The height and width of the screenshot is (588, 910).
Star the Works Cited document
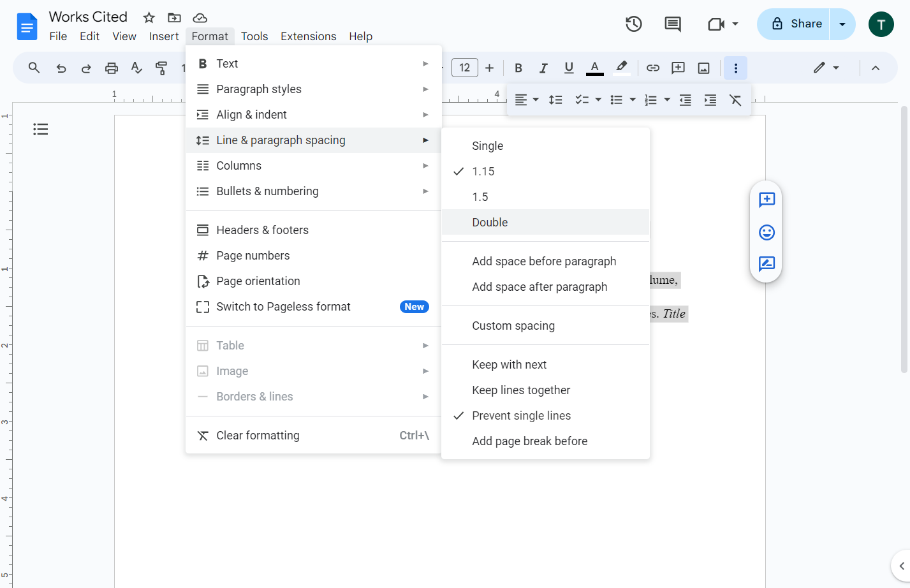tap(149, 18)
